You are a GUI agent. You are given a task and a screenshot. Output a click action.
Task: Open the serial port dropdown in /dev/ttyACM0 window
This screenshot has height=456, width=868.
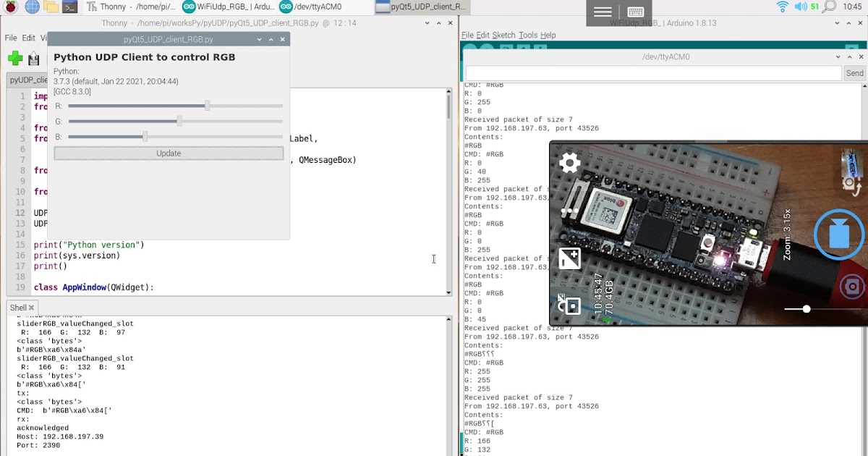point(838,56)
